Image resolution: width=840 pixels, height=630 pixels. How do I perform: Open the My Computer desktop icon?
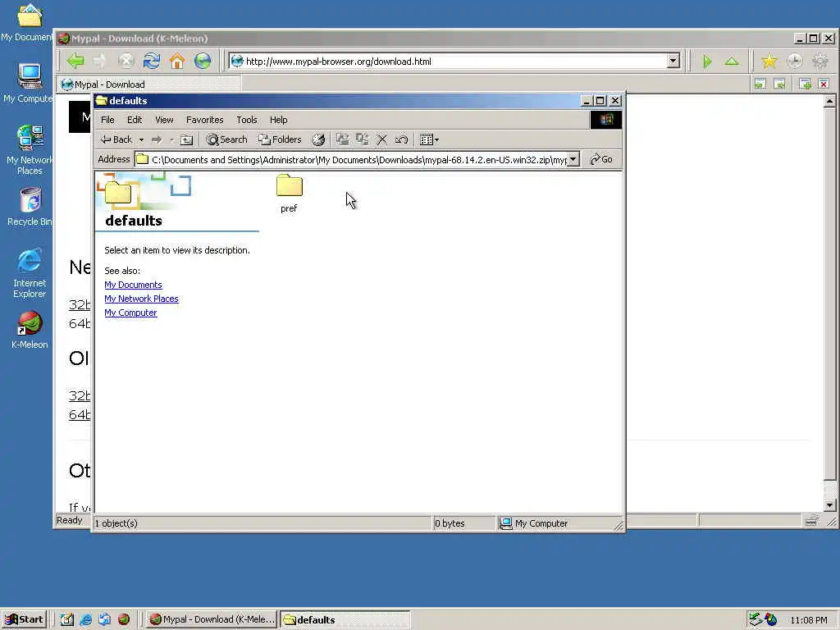[29, 83]
